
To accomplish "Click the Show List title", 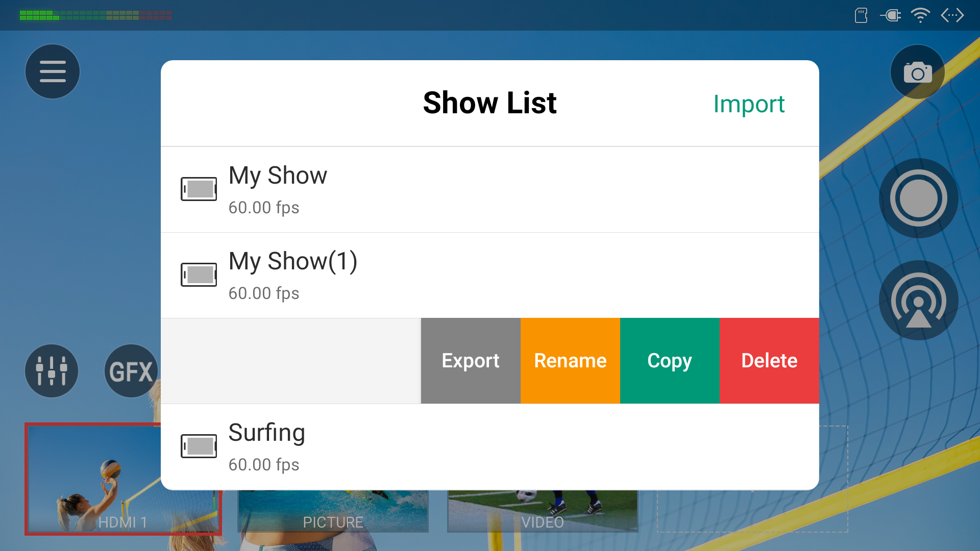I will coord(489,103).
